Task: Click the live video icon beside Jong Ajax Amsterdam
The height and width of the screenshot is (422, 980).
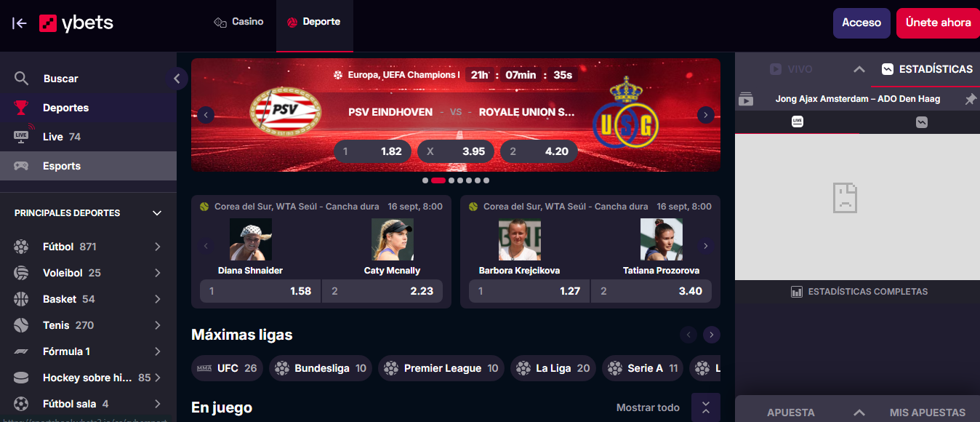Action: [746, 99]
